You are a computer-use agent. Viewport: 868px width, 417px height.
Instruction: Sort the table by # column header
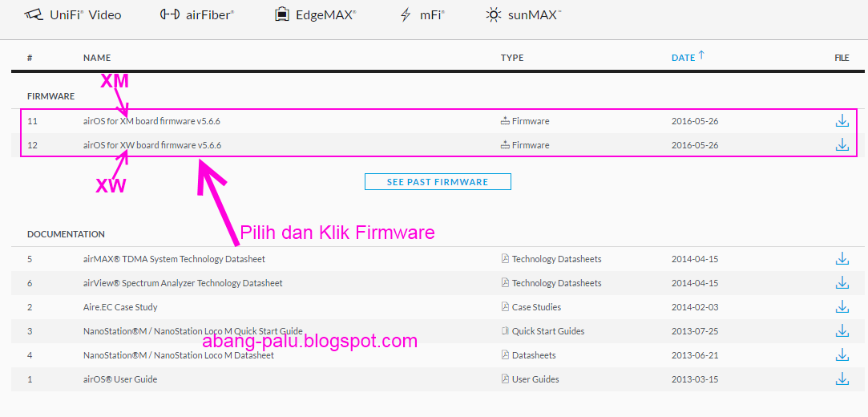(x=30, y=58)
